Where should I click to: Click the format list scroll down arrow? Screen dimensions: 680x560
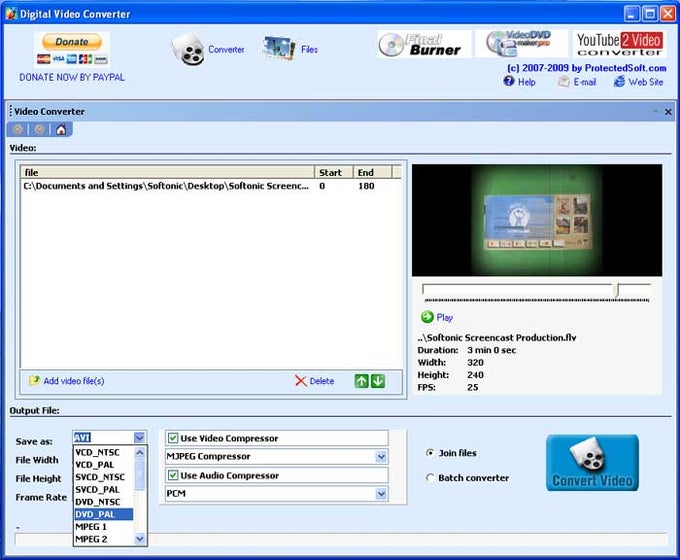coord(140,539)
